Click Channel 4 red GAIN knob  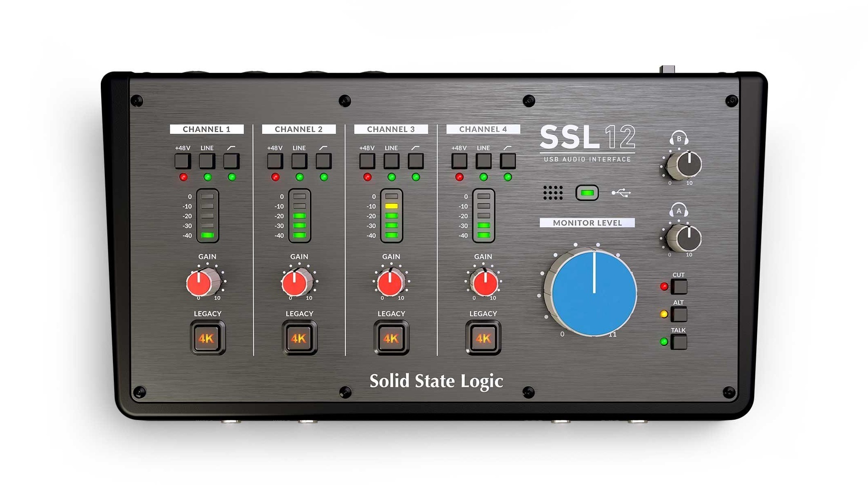click(485, 282)
